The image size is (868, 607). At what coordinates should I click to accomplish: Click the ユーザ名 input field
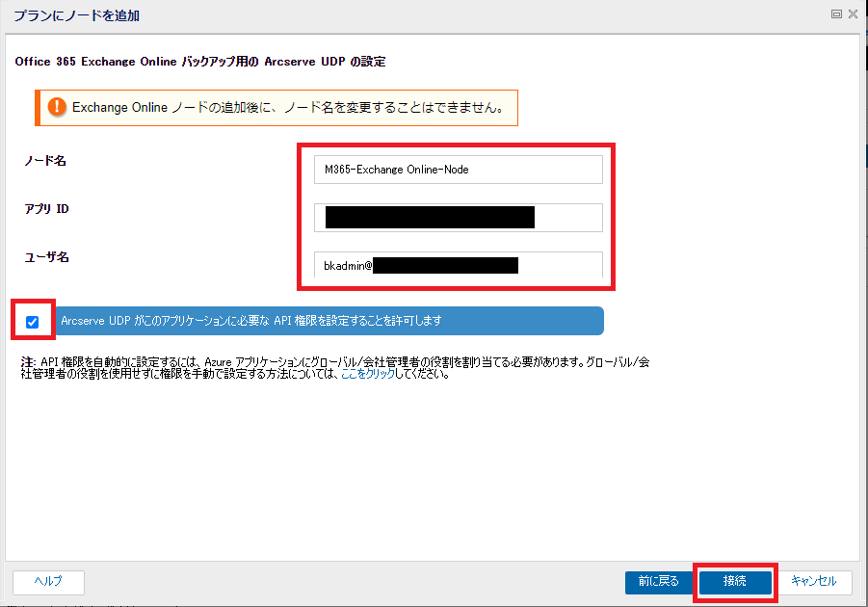[x=458, y=265]
